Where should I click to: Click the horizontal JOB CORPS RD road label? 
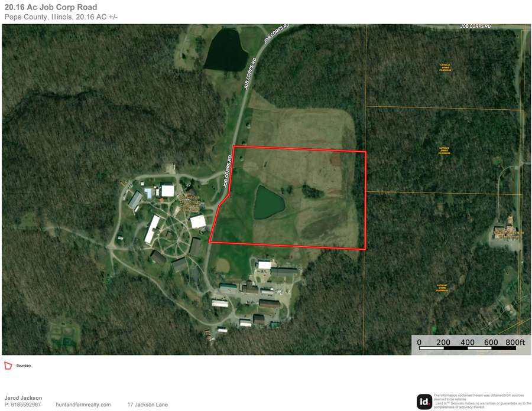coord(475,26)
